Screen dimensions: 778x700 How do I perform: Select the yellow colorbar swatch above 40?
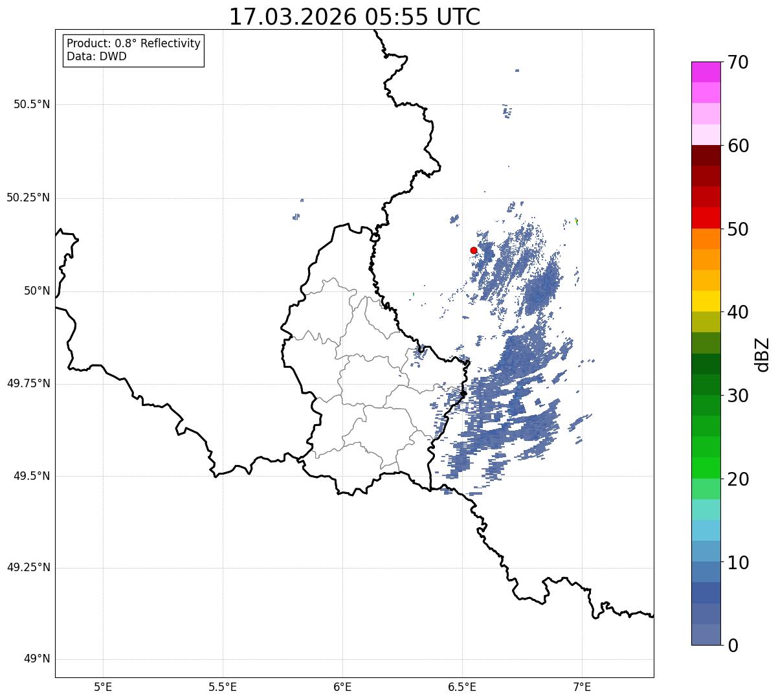(x=706, y=301)
